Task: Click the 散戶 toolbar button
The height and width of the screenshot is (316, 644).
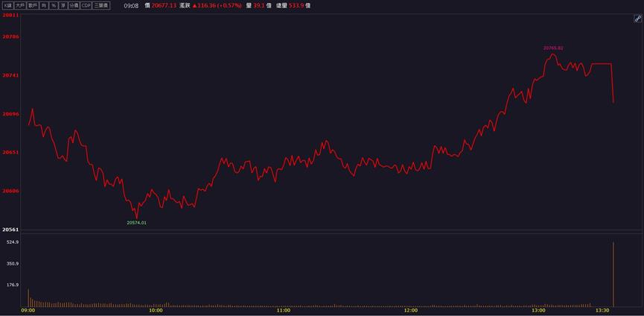Action: 33,6
